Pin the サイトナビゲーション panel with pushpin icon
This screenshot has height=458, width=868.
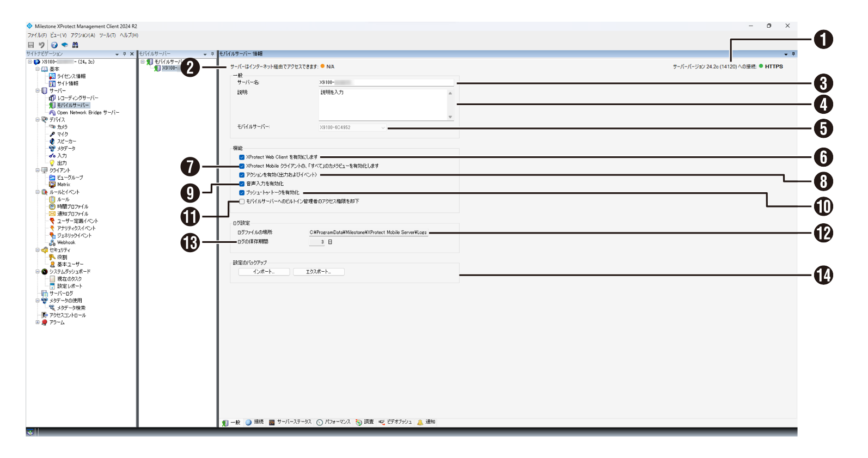pos(124,54)
